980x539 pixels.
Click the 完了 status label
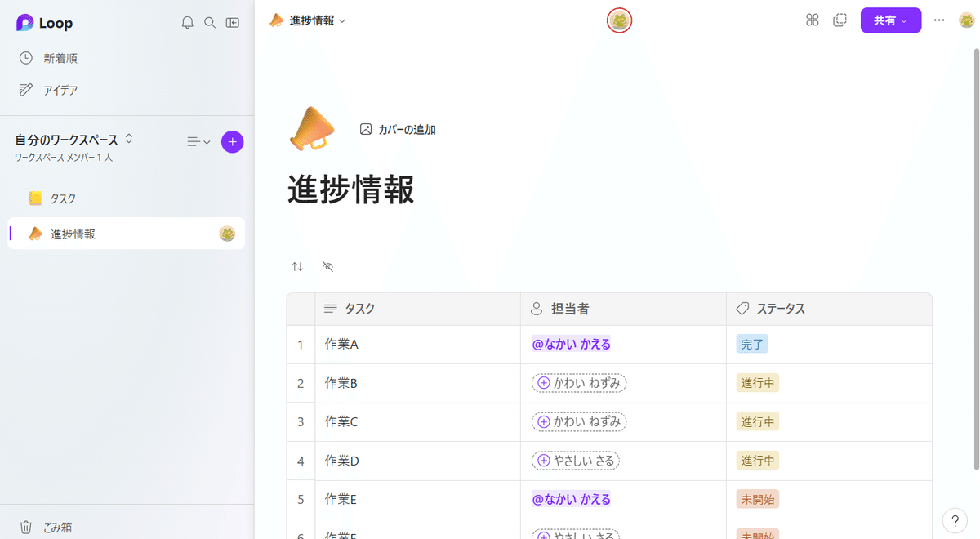(x=752, y=345)
